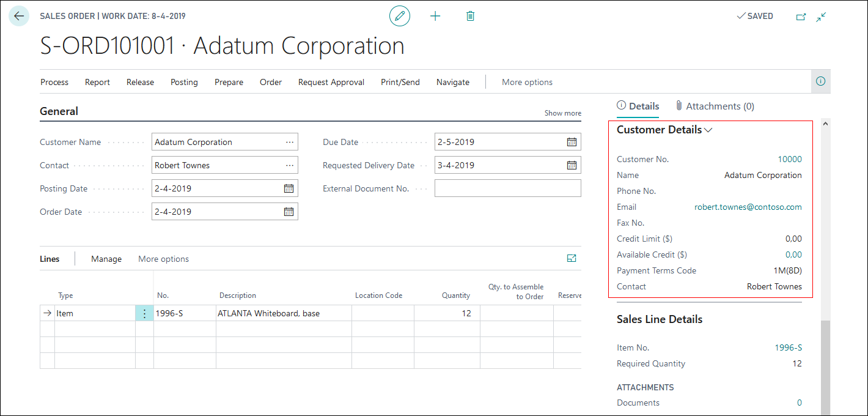Open the Process menu
This screenshot has width=868, height=416.
[54, 82]
